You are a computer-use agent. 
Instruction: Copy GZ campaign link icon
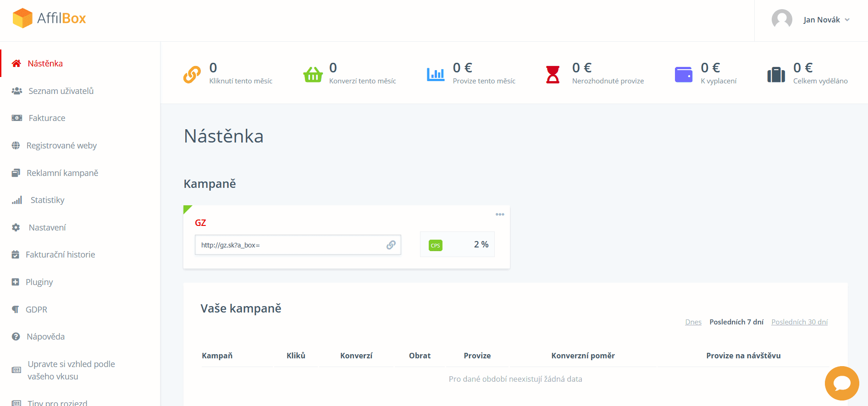pyautogui.click(x=391, y=245)
